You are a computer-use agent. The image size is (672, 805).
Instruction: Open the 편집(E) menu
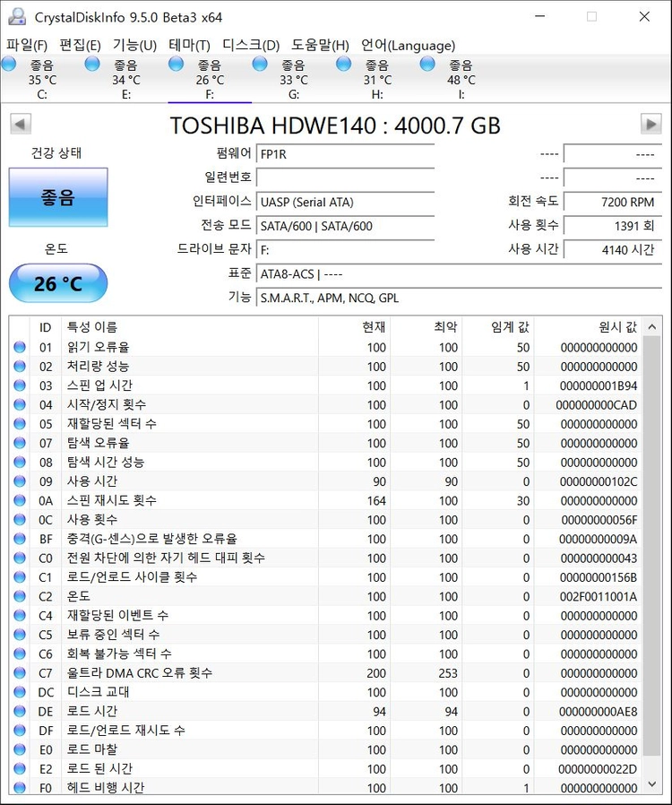(x=80, y=45)
